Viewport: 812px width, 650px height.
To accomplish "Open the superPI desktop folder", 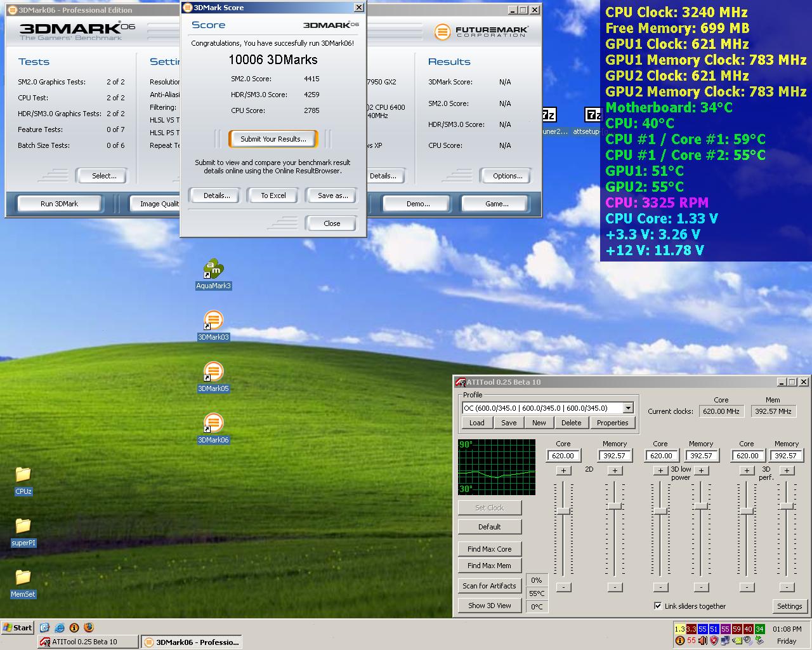I will (23, 527).
